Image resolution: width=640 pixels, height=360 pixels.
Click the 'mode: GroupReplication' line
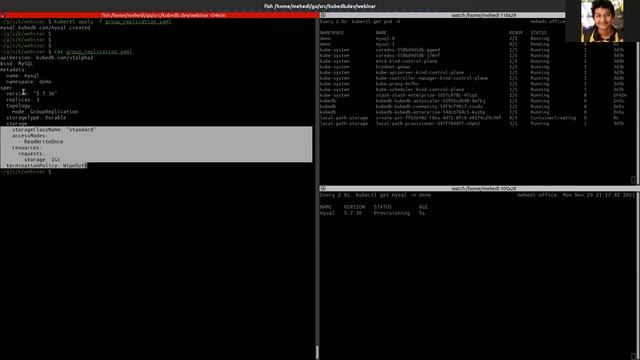pos(45,111)
